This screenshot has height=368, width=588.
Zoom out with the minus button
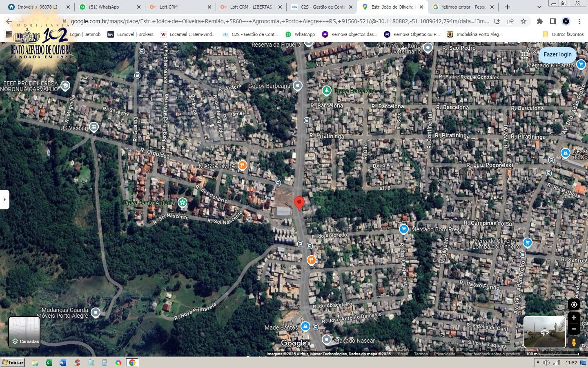[574, 329]
